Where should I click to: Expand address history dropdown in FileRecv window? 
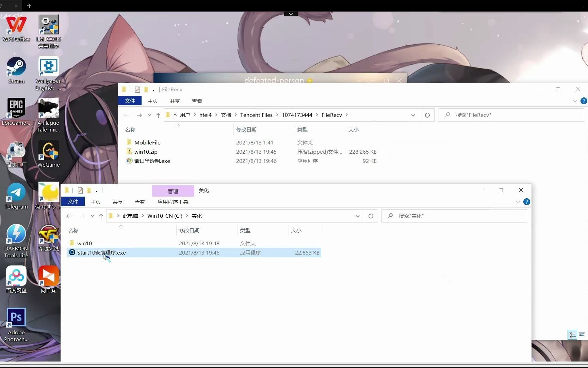[x=413, y=115]
